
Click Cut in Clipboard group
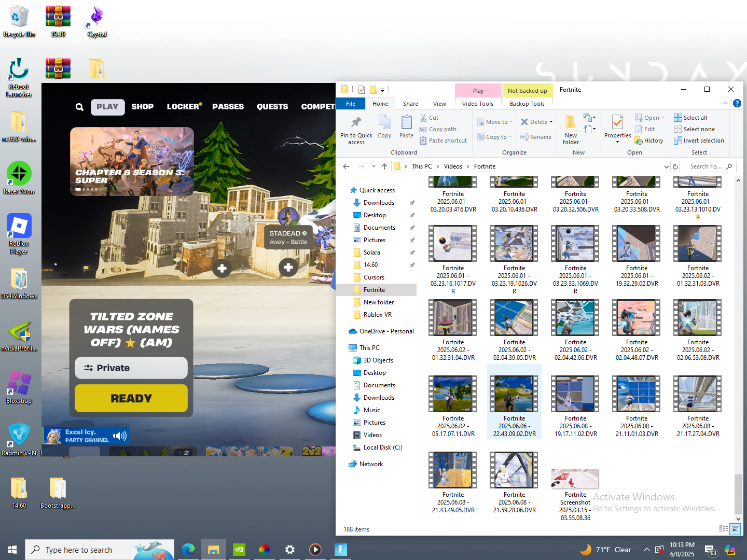pos(430,118)
